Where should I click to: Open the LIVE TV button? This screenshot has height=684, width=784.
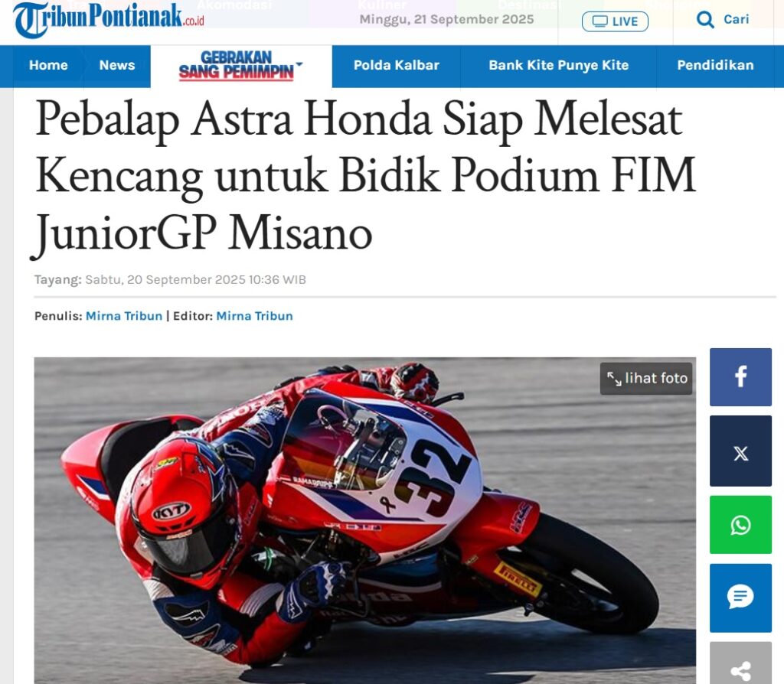615,21
